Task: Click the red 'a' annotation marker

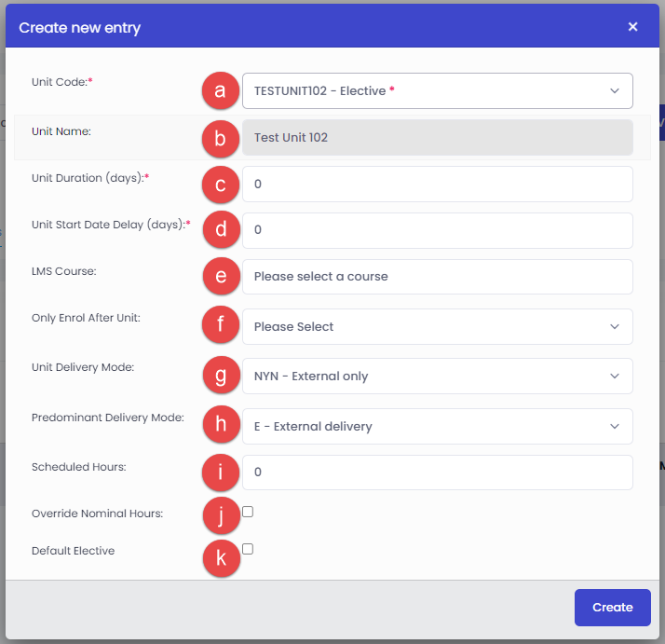Action: coord(221,91)
